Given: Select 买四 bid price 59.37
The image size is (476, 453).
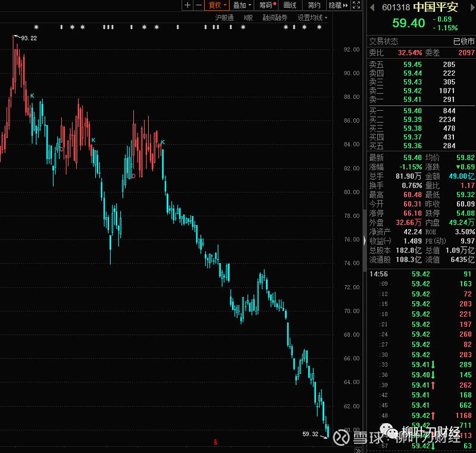Looking at the screenshot, I should (412, 138).
